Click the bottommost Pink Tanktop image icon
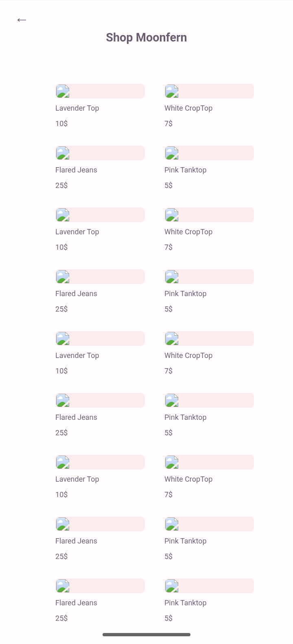The image size is (293, 644). [172, 586]
